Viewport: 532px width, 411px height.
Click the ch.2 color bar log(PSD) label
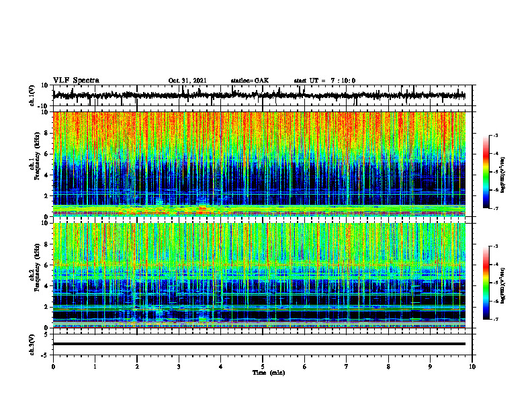click(x=502, y=285)
